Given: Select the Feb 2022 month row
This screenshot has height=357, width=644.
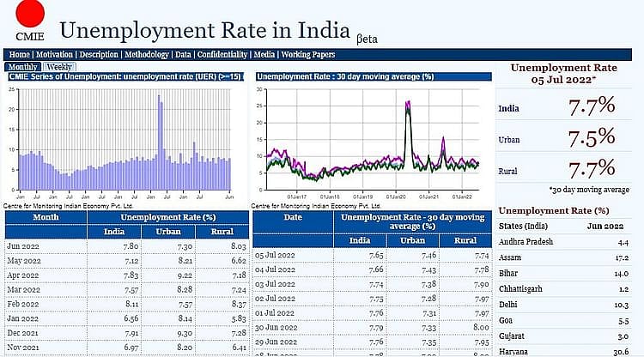Looking at the screenshot, I should pyautogui.click(x=127, y=304).
